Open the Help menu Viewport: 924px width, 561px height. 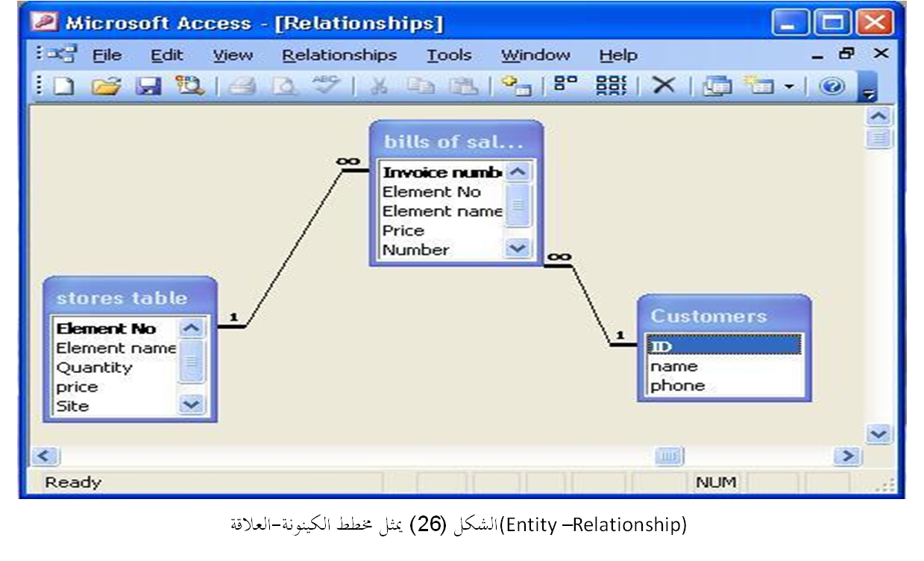(618, 55)
